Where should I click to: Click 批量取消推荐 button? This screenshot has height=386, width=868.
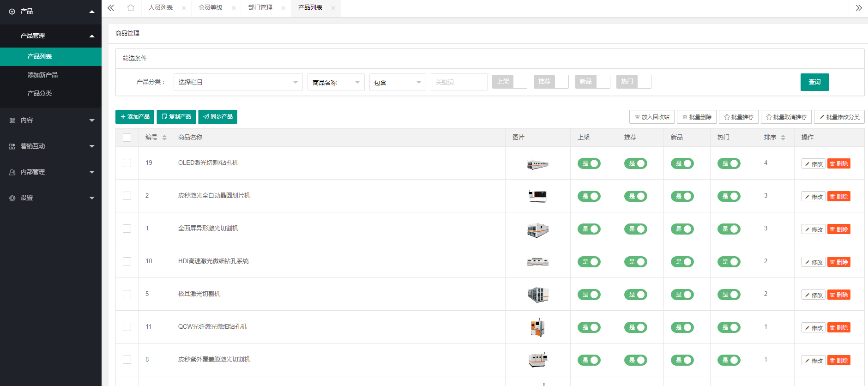(x=786, y=117)
